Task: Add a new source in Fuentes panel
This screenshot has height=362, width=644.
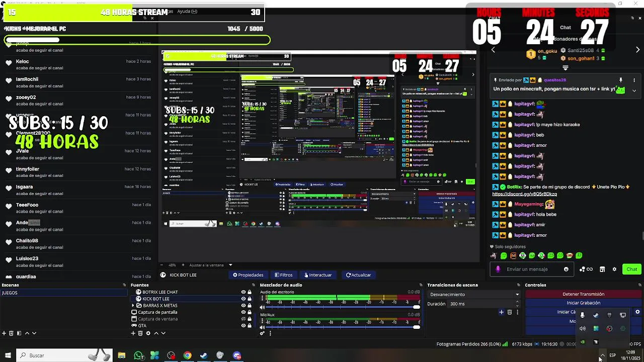Action: pos(133,333)
